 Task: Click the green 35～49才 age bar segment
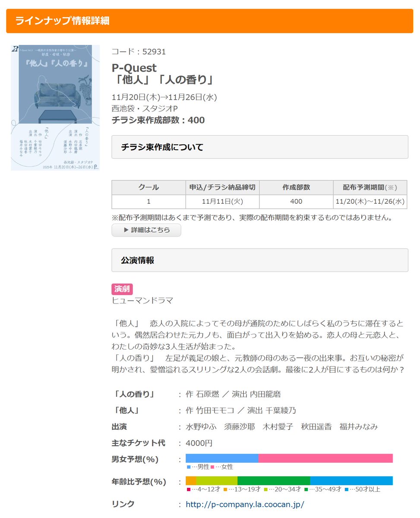coord(274,480)
